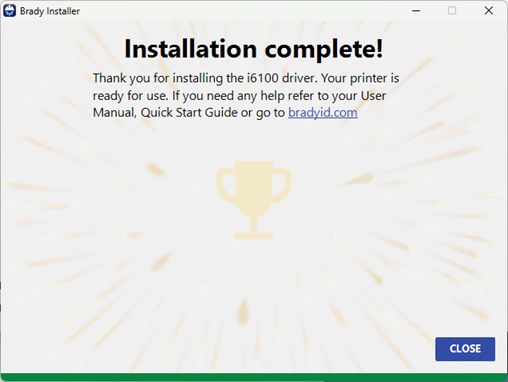Click the confetti teardrop below the trophy
The image size is (508, 382).
click(x=243, y=311)
